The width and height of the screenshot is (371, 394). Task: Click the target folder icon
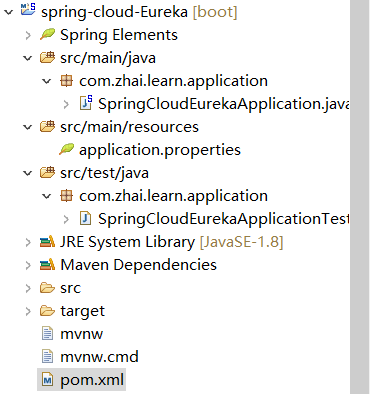point(47,311)
